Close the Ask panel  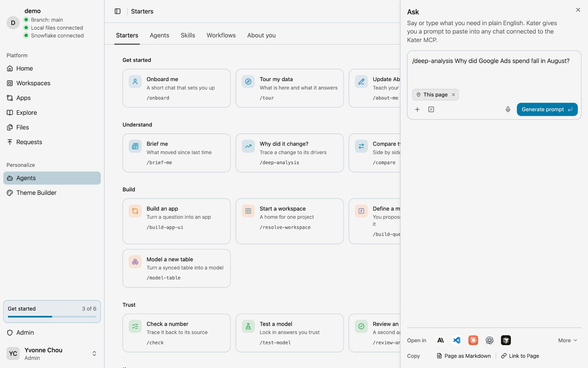click(x=578, y=10)
